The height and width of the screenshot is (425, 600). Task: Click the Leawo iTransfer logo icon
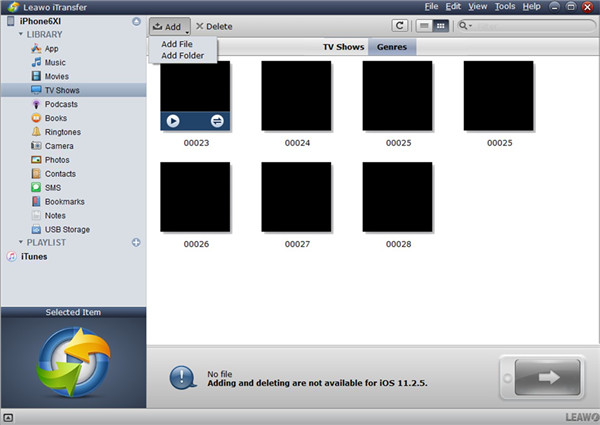tap(13, 7)
